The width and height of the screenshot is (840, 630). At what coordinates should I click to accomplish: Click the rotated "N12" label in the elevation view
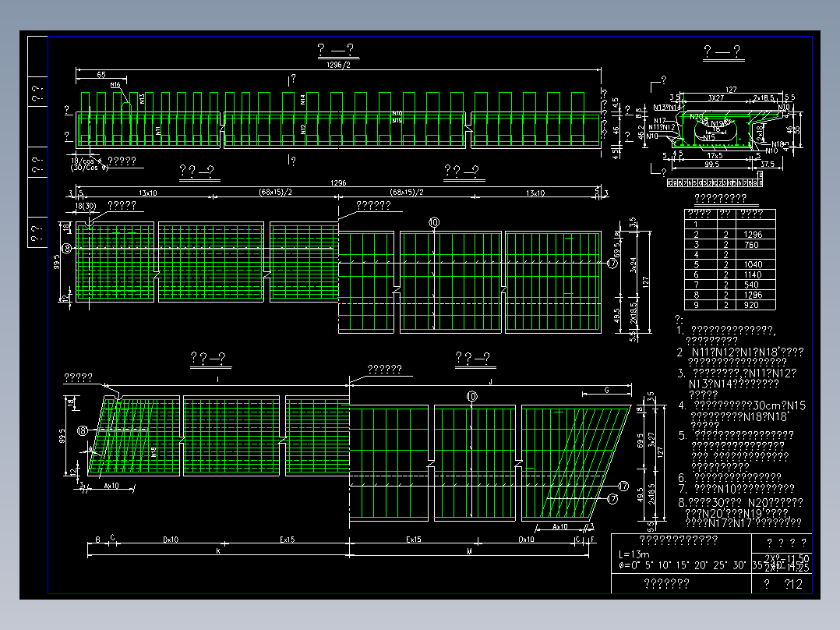pyautogui.click(x=302, y=129)
